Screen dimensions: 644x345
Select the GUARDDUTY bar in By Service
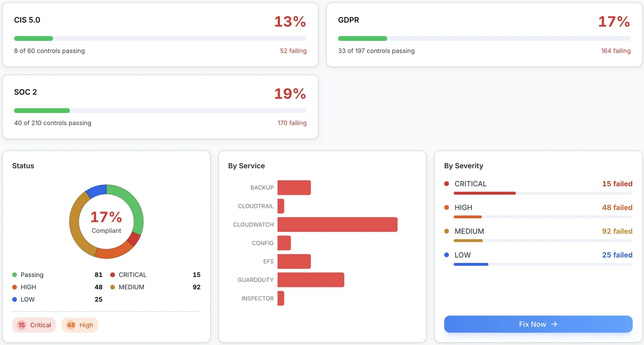coord(311,280)
